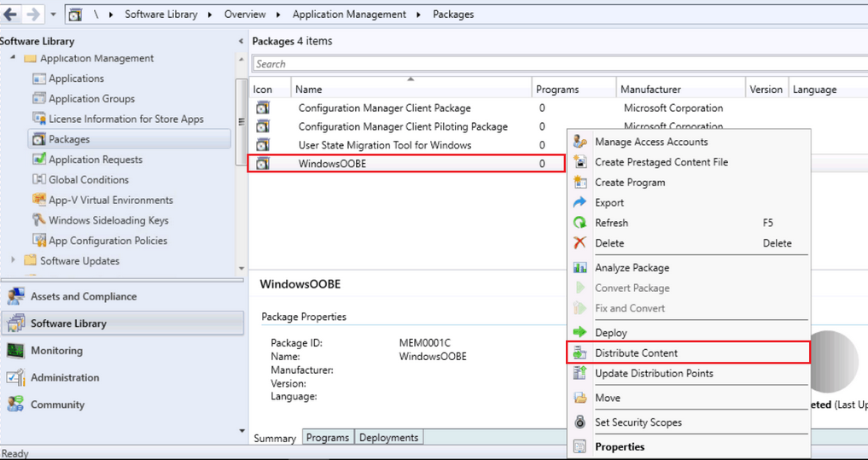Click the App-V Virtual Environments icon
Viewport: 868px width, 460px height.
point(38,200)
